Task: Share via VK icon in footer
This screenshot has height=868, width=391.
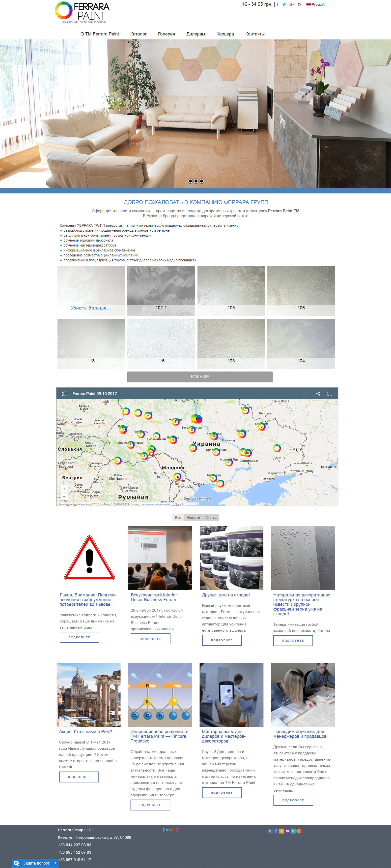Action: (270, 831)
